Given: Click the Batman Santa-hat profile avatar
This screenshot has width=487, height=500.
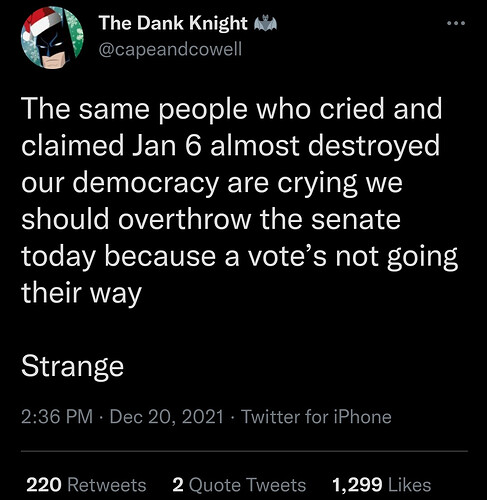Looking at the screenshot, I should coord(52,37).
